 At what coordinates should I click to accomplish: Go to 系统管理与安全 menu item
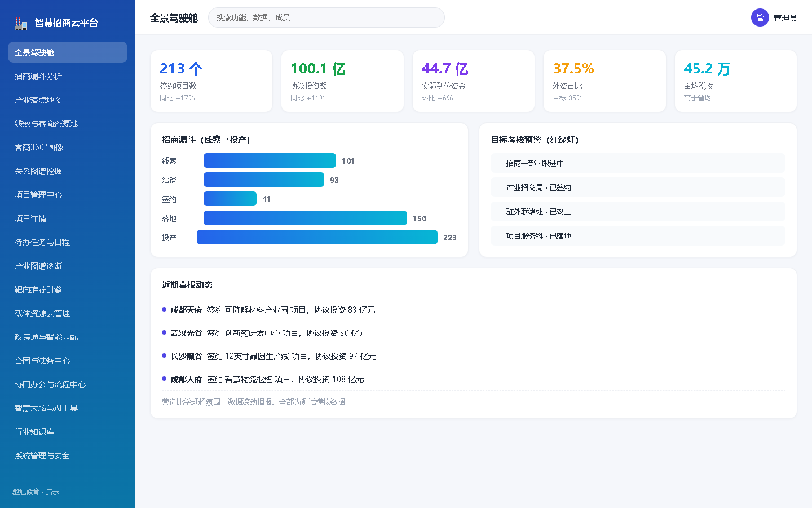pos(68,456)
